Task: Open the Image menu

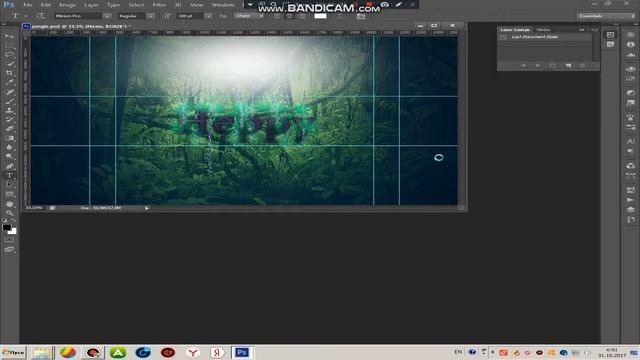Action: (x=67, y=5)
